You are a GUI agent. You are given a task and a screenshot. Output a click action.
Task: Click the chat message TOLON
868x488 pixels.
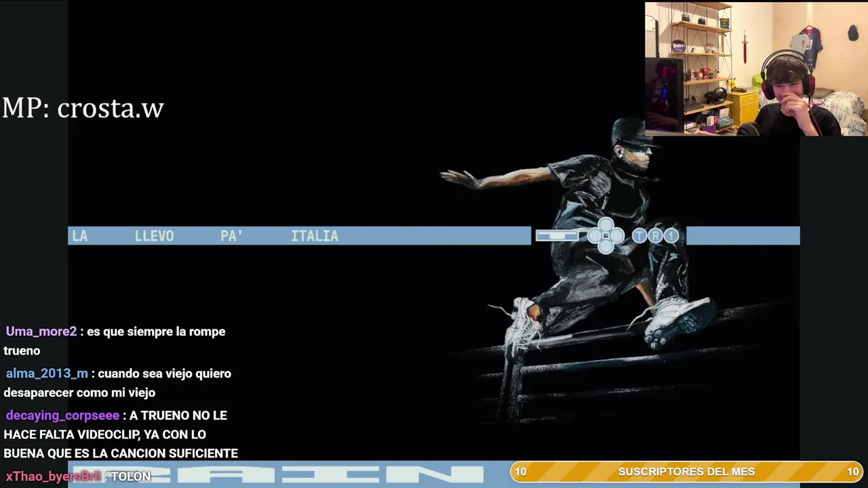coord(131,476)
